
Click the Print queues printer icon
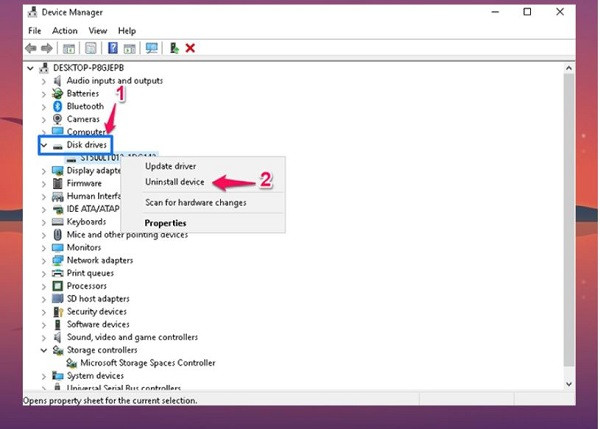point(57,273)
